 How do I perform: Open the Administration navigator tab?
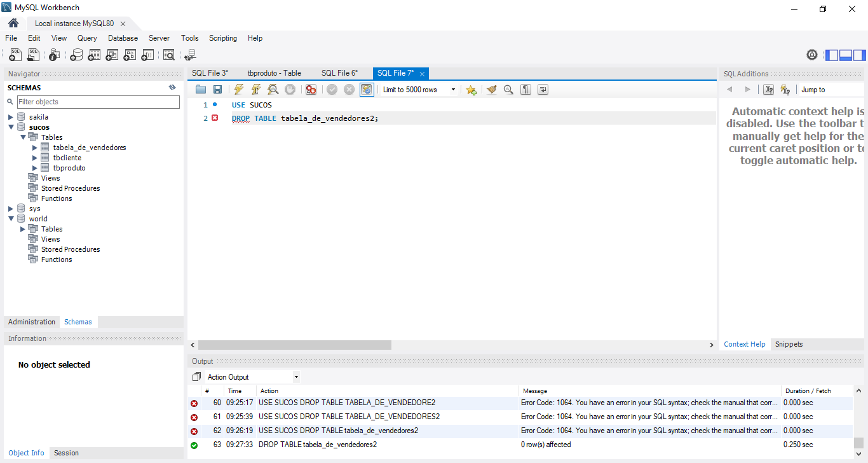tap(32, 322)
